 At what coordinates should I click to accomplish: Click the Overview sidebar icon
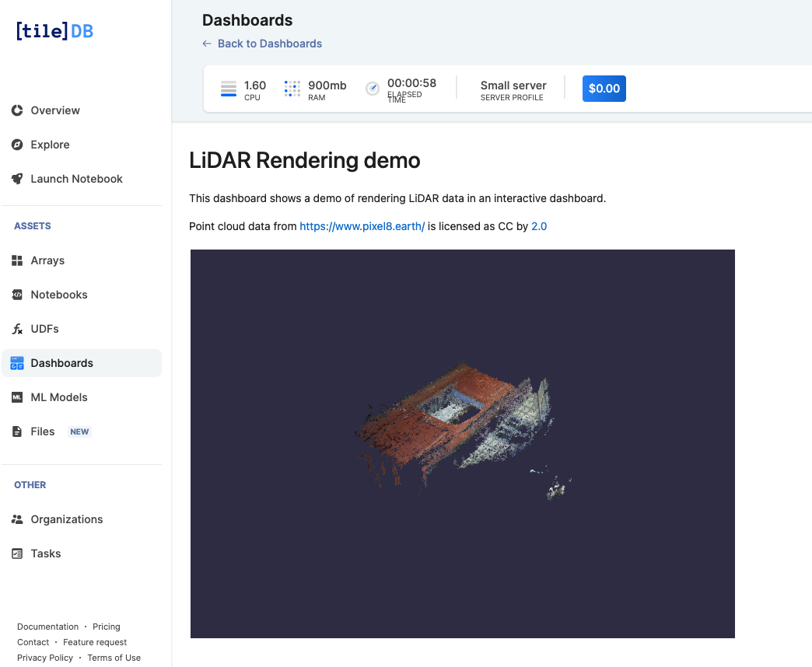coord(16,110)
